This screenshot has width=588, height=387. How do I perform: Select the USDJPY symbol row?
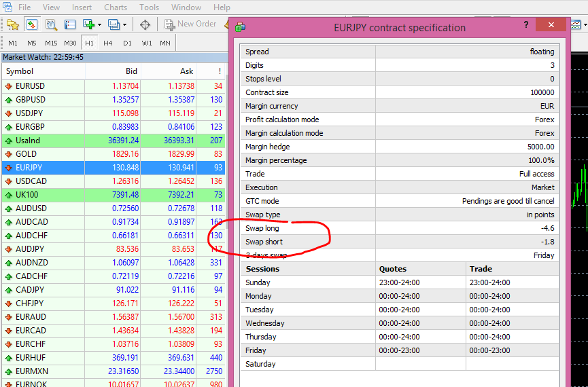[114, 113]
